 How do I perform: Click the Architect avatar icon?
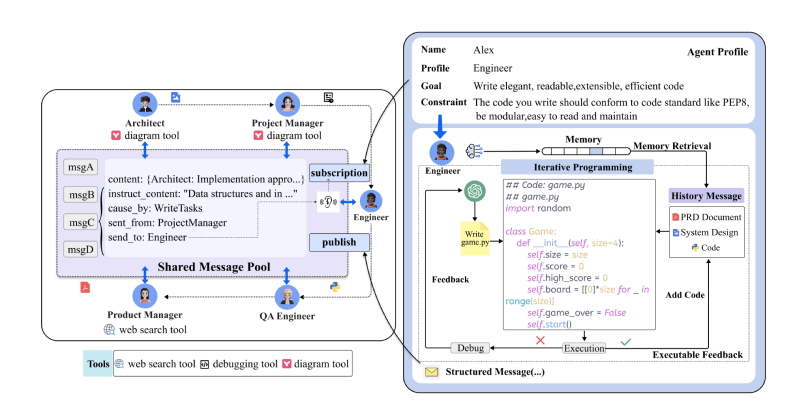[145, 106]
